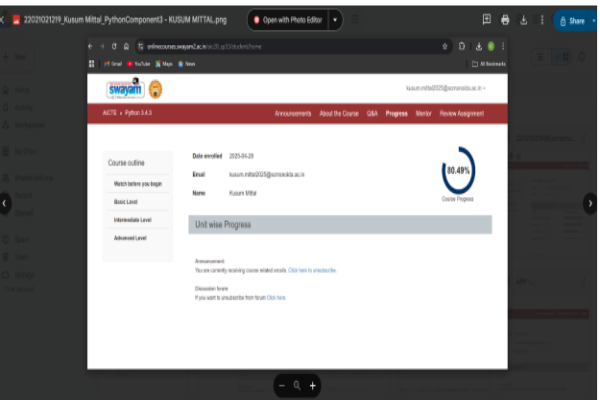600x400 pixels.
Task: Close the preview with the back arrow
Action: [x=7, y=20]
